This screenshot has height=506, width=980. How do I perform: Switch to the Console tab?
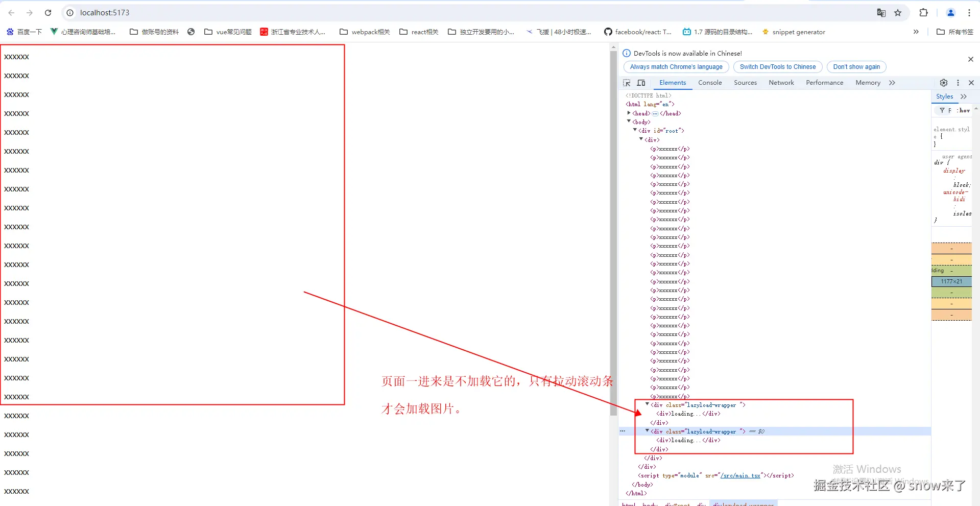click(710, 83)
